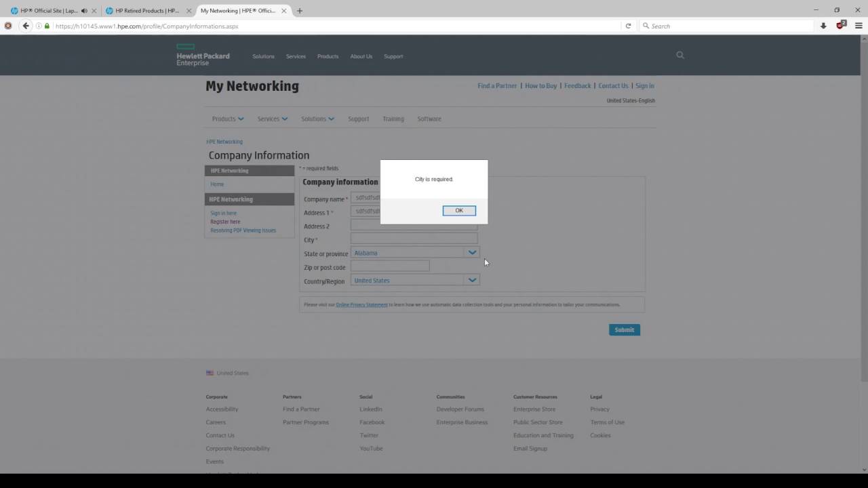Viewport: 868px width, 488px height.
Task: Open Corporate Responsibility footer link
Action: click(x=237, y=448)
